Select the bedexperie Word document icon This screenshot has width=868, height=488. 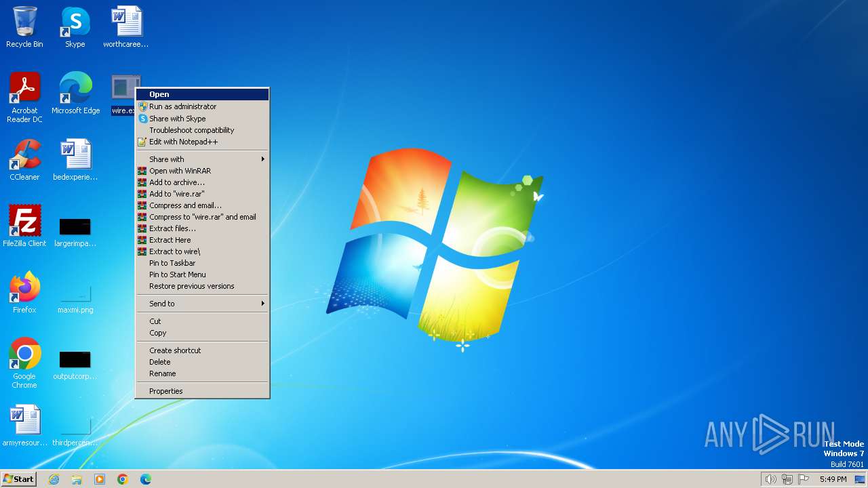pos(75,160)
